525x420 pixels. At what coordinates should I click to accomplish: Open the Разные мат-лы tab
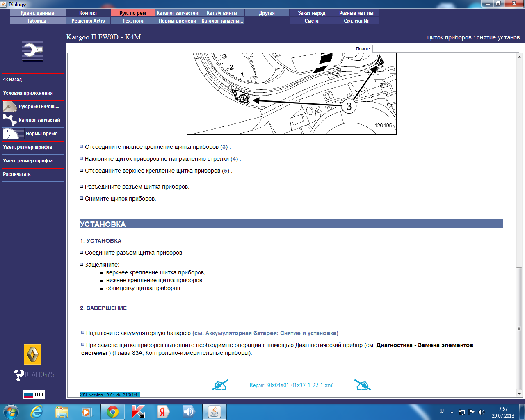[356, 13]
